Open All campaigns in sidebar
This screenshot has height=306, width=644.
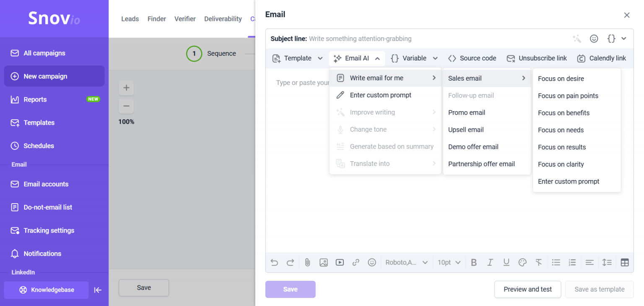(x=55, y=53)
